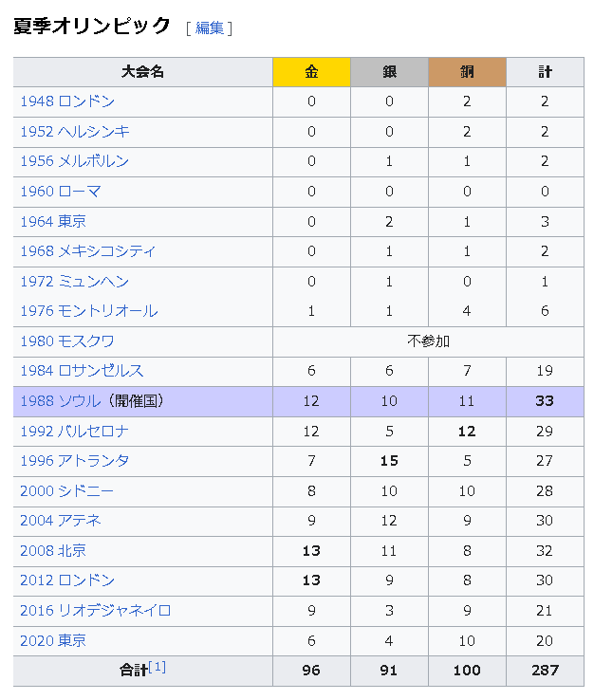Click the 編集 edit link
Image resolution: width=594 pixels, height=700 pixels.
(210, 28)
